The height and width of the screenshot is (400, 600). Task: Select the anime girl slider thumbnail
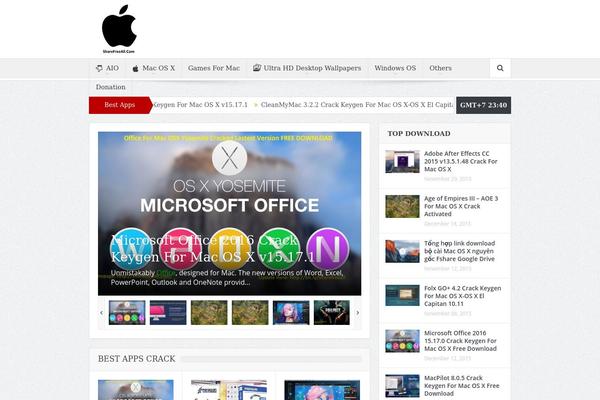(291, 313)
